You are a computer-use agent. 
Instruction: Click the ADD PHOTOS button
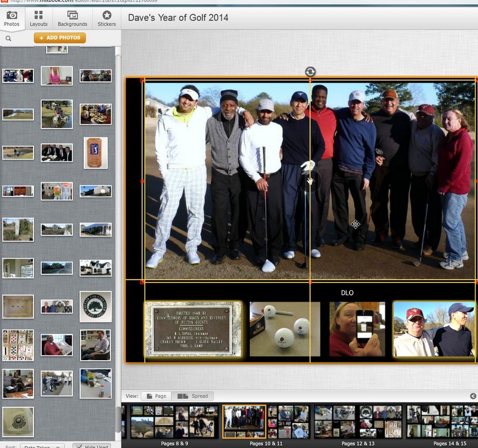[x=60, y=38]
